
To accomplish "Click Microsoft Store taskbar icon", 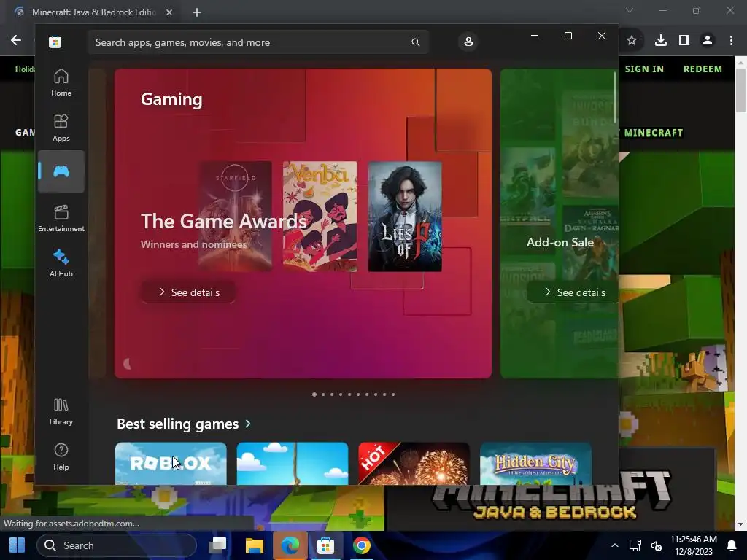I will click(x=326, y=545).
